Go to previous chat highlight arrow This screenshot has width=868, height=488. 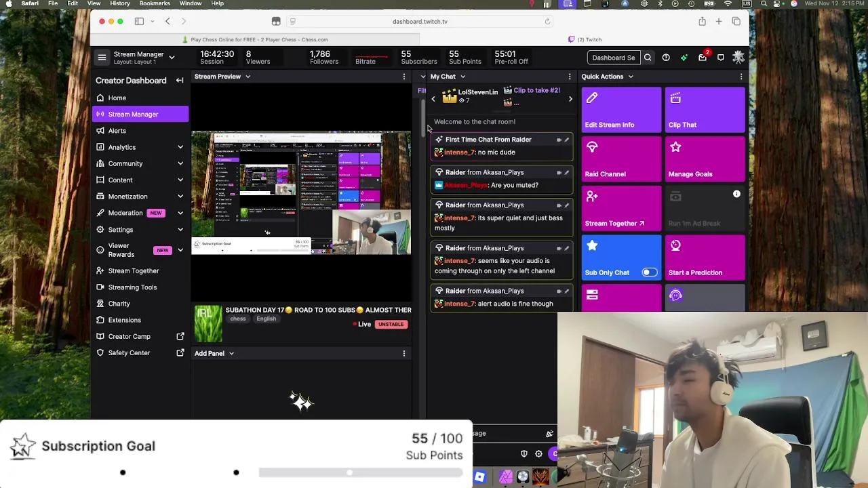click(433, 99)
